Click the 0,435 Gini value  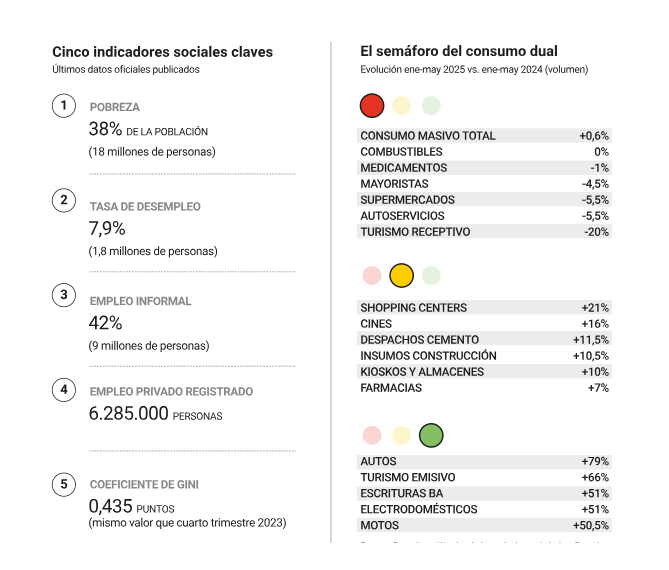coord(111,507)
